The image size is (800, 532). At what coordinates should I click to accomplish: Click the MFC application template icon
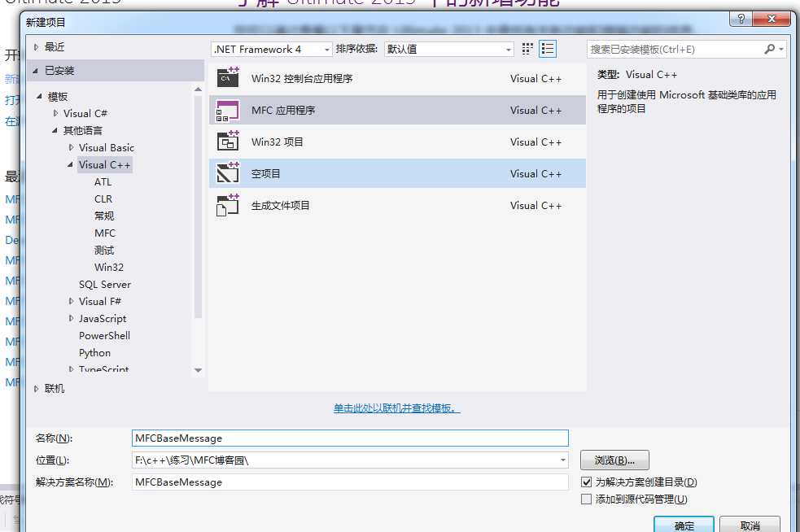coord(228,110)
